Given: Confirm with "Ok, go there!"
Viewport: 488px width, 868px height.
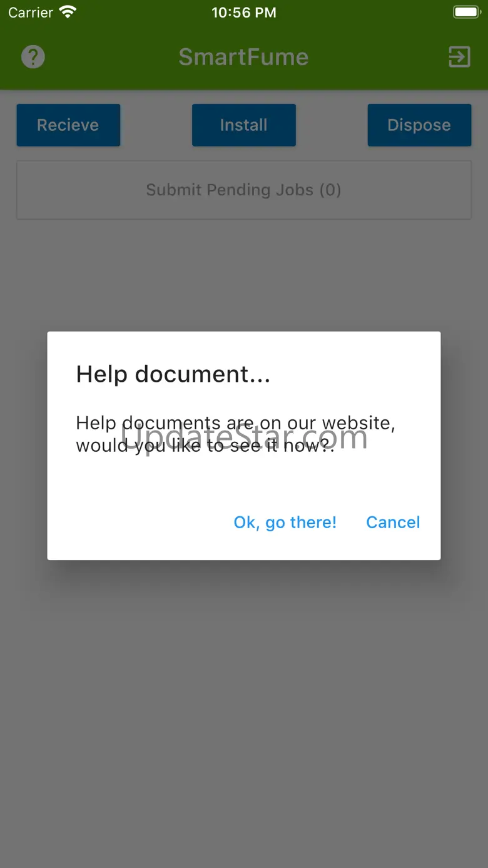Looking at the screenshot, I should tap(285, 523).
